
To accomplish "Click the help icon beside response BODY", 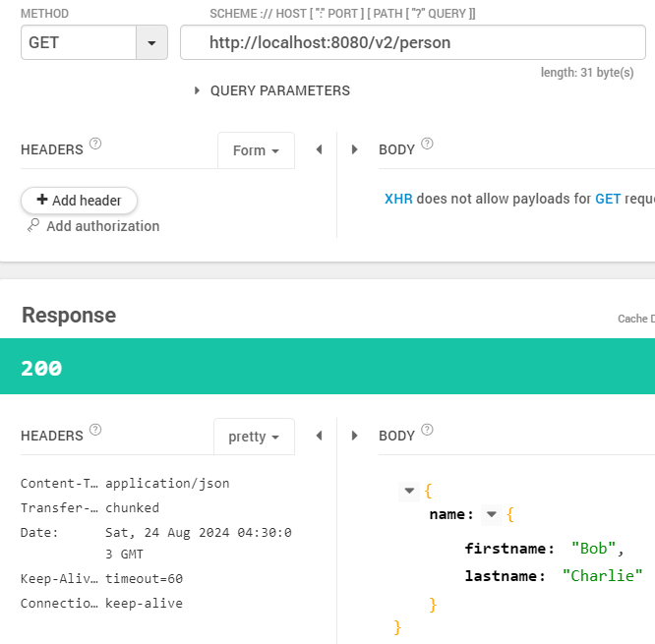I will pyautogui.click(x=427, y=430).
